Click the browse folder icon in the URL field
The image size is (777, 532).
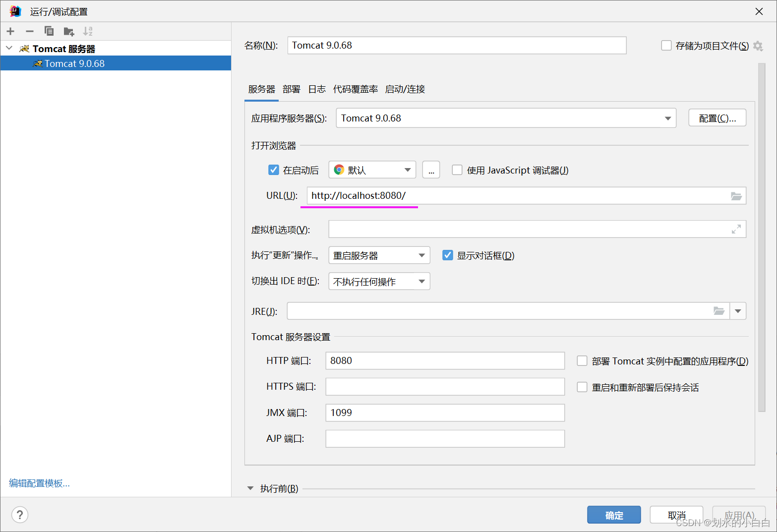[736, 196]
